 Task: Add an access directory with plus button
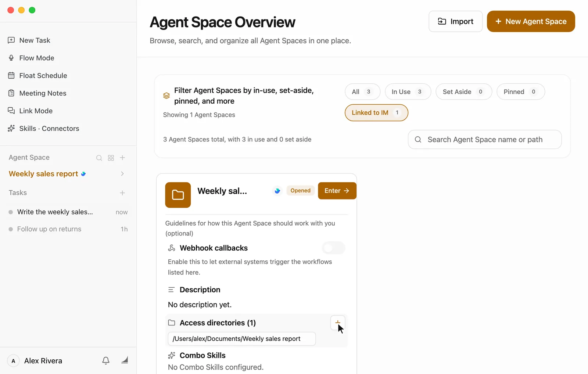point(337,323)
